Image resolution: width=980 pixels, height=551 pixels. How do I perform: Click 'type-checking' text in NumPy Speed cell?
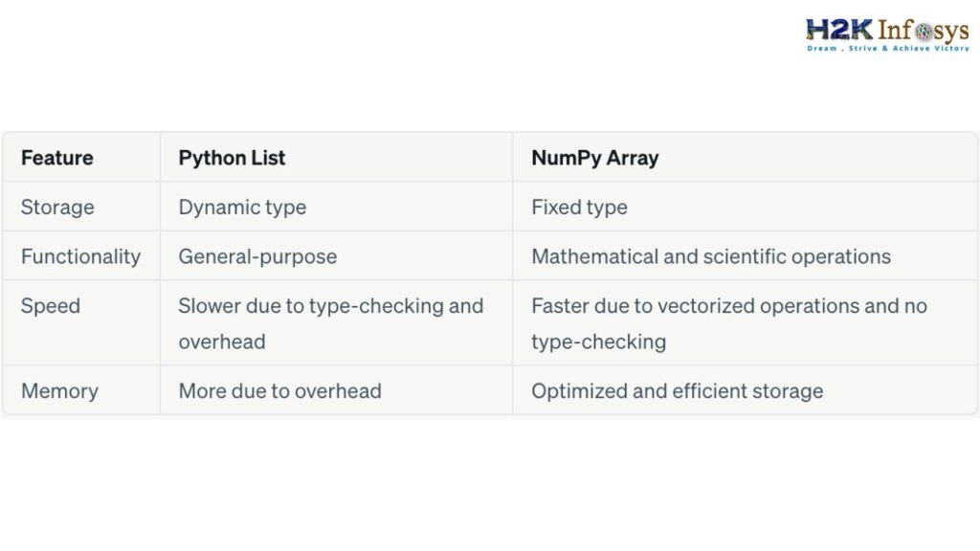point(599,342)
